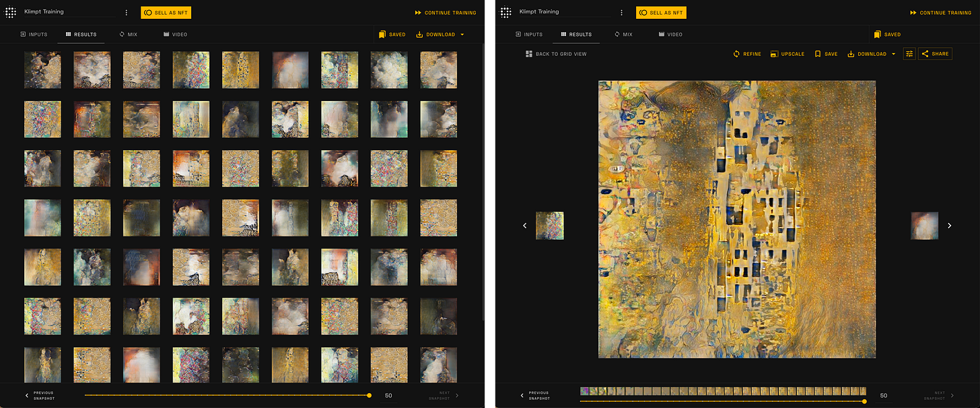Click the dotted logo icon in the grid view window
The image size is (980, 408).
11,12
